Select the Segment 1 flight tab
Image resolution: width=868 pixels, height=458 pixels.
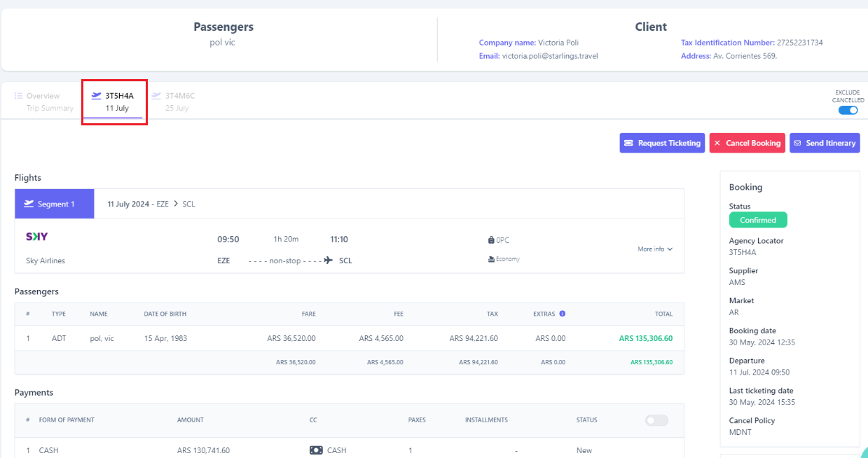(x=55, y=204)
